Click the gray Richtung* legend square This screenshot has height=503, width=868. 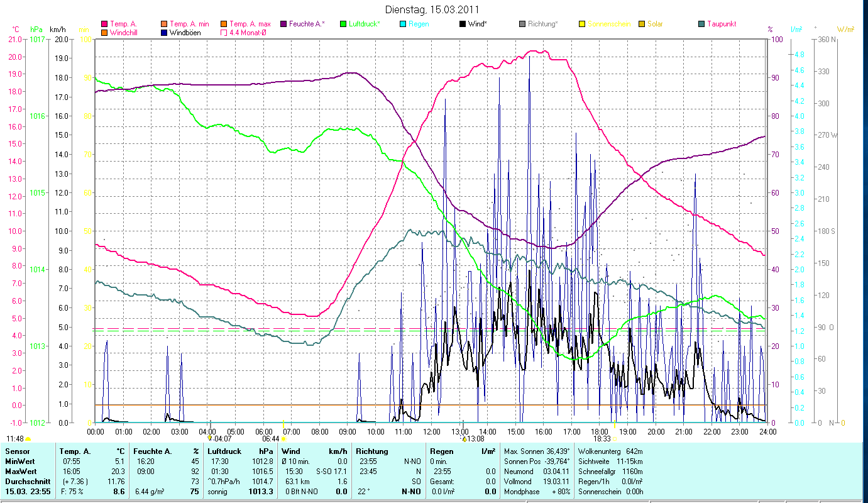(x=522, y=24)
